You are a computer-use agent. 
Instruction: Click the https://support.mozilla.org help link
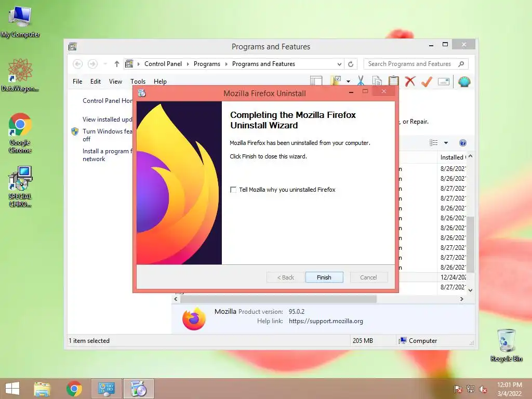point(326,321)
